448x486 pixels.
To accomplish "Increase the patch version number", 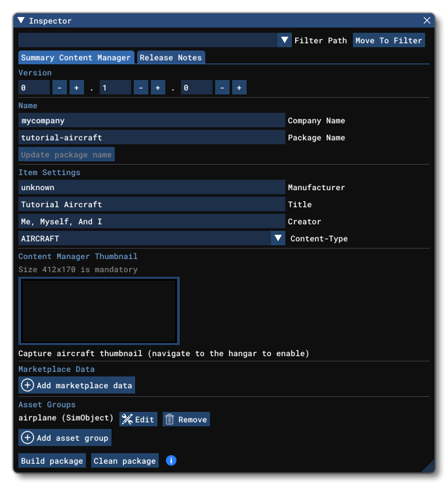I will (239, 88).
